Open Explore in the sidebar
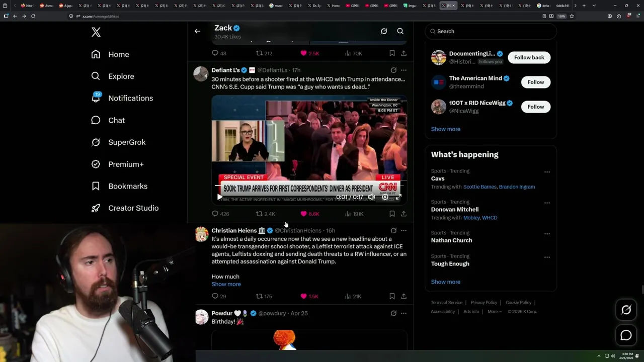Screen dimensions: 644x362 [x=113, y=76]
